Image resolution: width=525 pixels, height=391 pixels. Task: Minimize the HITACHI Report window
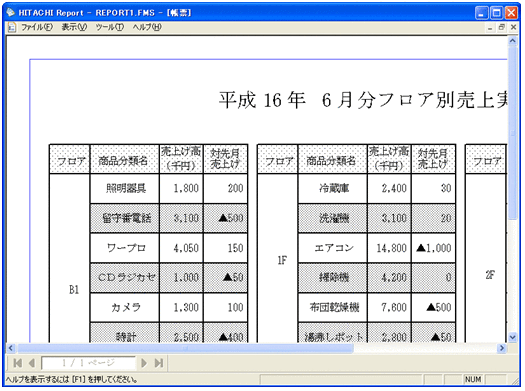(x=481, y=13)
